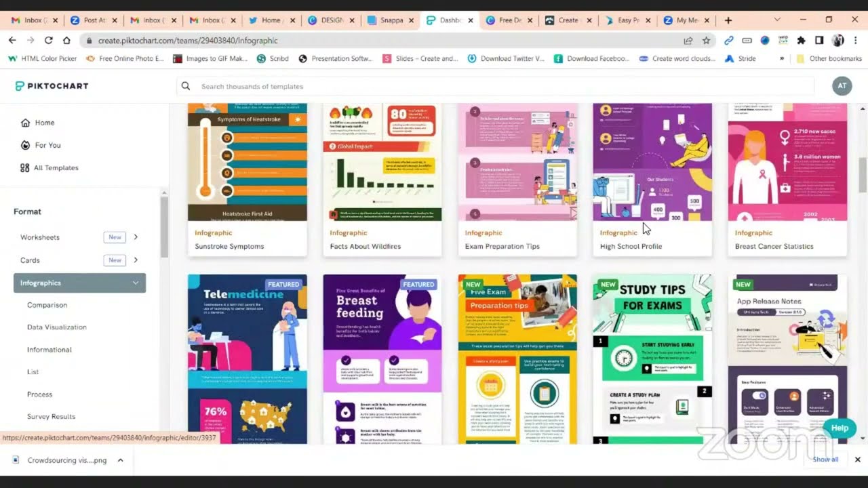The image size is (868, 488).
Task: Open the AT account avatar
Action: (x=842, y=86)
